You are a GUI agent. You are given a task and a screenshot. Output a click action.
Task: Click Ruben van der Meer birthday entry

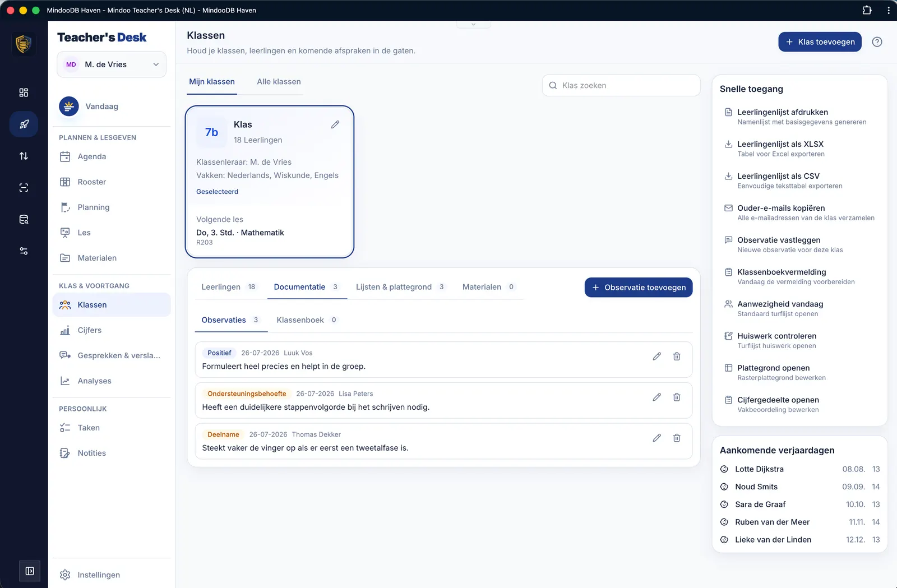[799, 522]
